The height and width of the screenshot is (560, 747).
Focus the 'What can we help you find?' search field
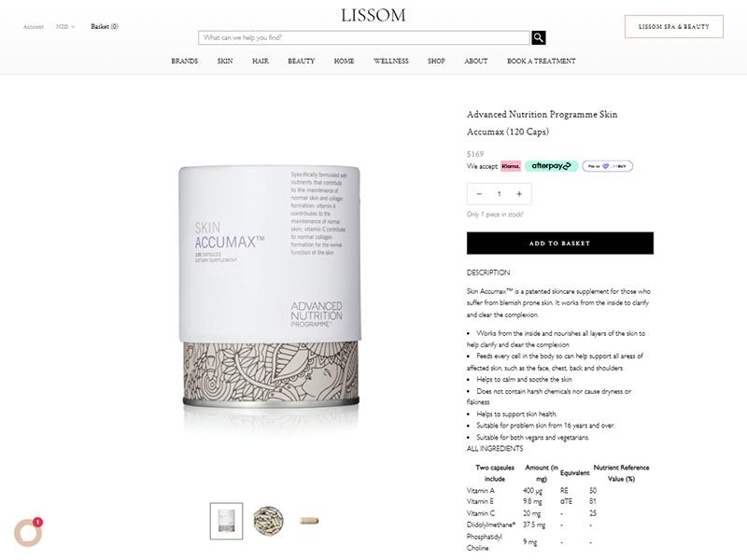click(364, 37)
